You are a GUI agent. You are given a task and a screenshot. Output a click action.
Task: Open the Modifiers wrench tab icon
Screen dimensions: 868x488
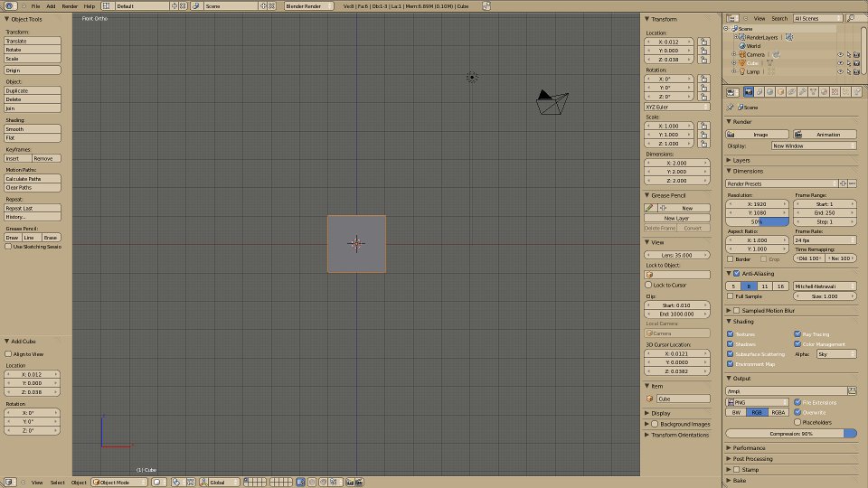(802, 92)
